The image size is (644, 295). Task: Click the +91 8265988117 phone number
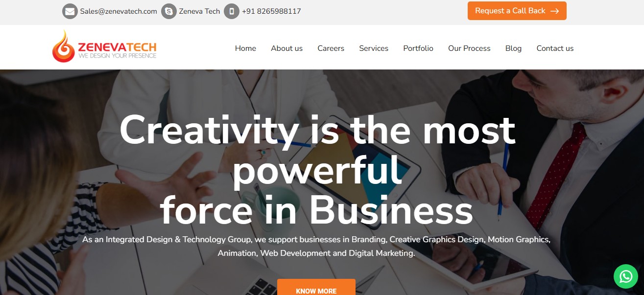(x=271, y=11)
